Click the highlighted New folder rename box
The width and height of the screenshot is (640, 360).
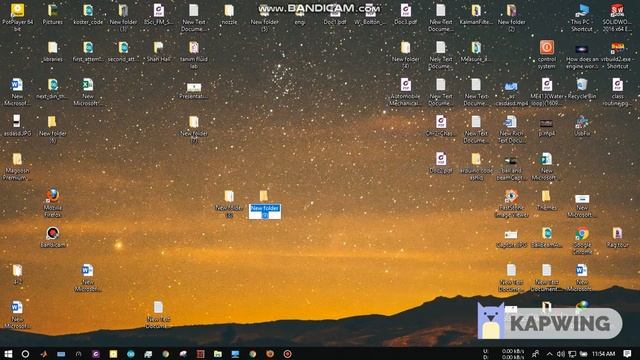(x=264, y=211)
